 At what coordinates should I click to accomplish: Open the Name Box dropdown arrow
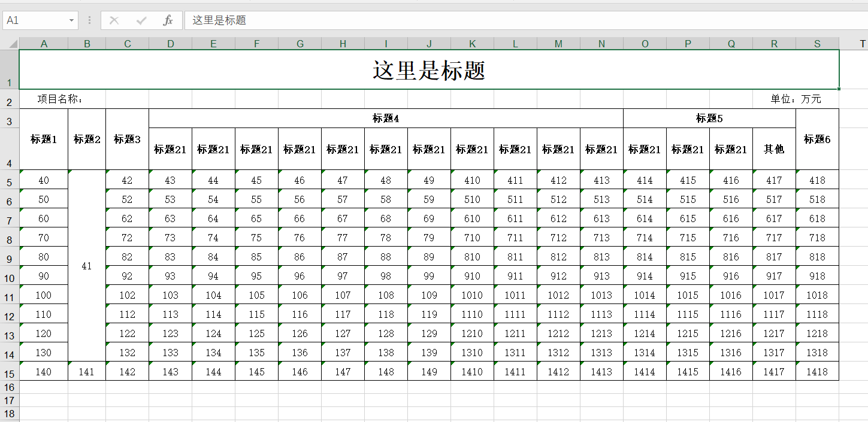(x=72, y=20)
